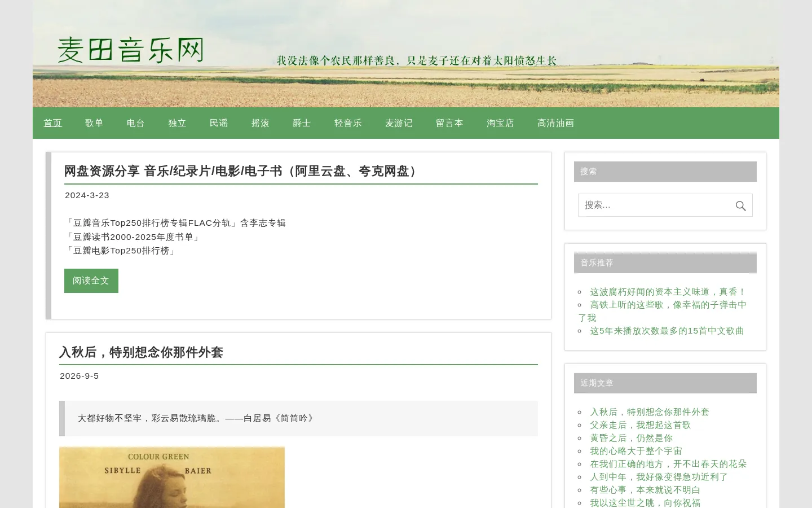Navigate to the 摇滚 category
The width and height of the screenshot is (812, 508).
[x=261, y=123]
